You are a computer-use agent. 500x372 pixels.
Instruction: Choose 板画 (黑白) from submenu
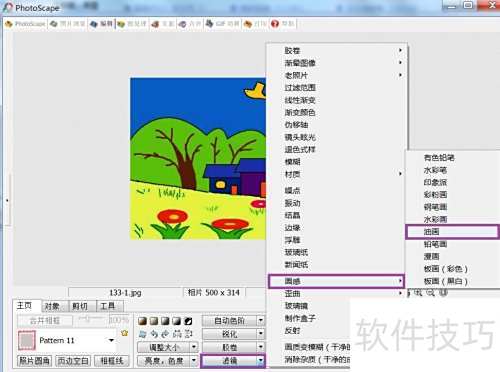446,281
